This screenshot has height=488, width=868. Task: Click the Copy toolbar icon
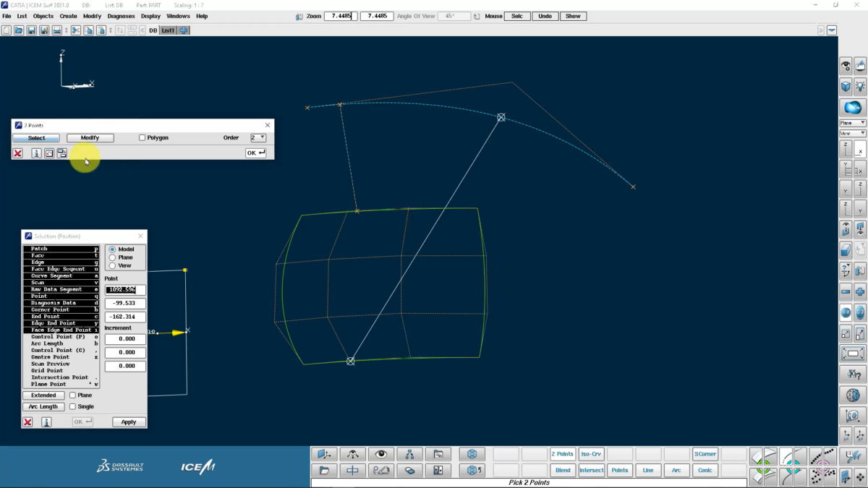pos(88,30)
